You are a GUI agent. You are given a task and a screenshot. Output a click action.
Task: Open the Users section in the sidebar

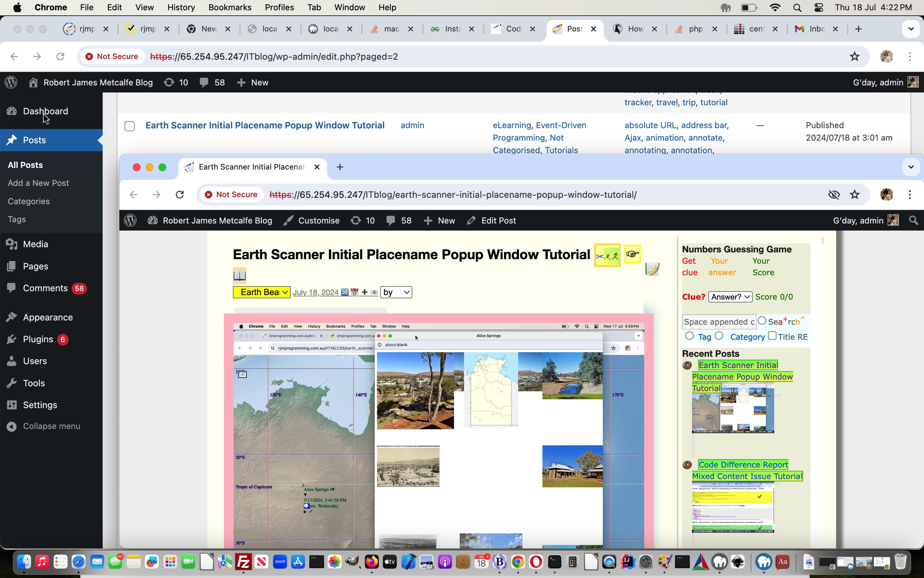coord(35,361)
